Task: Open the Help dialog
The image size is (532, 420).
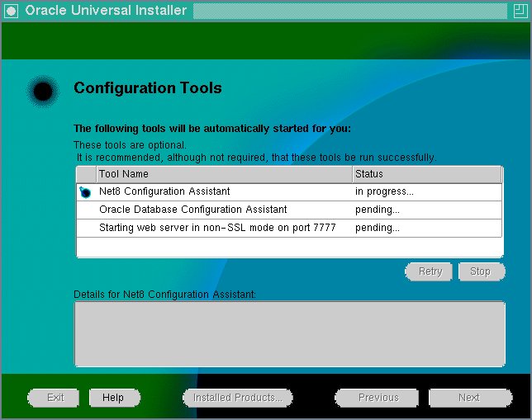Action: 114,398
